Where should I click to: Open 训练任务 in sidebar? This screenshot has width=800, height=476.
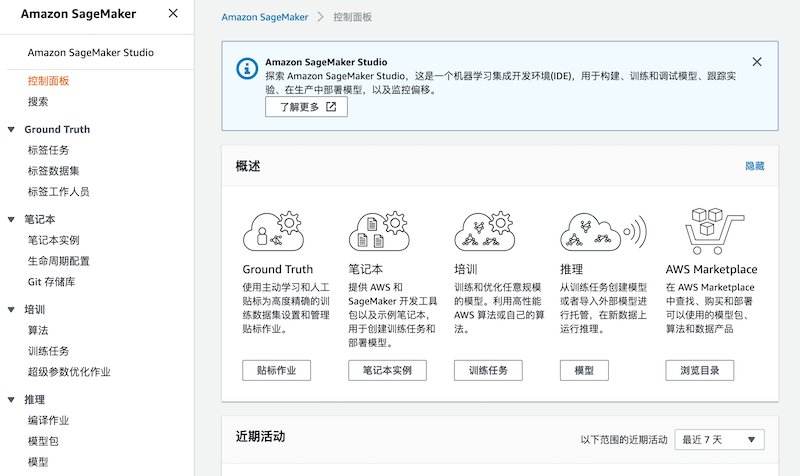tap(48, 351)
